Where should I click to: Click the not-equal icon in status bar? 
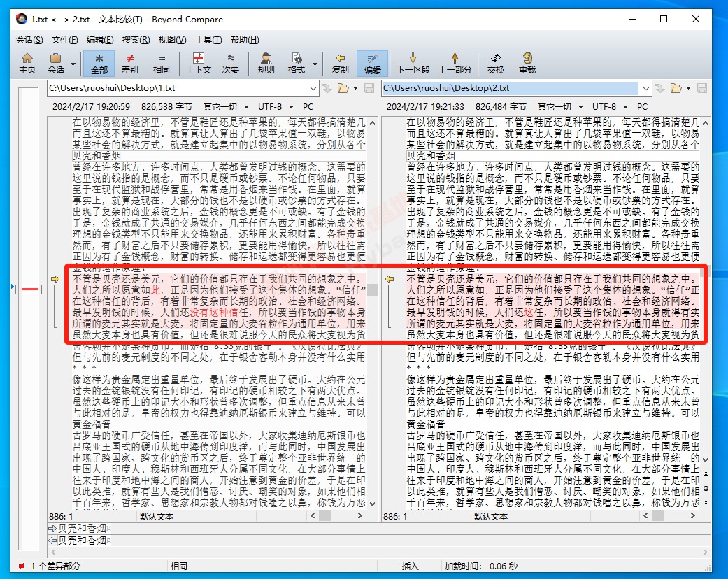tap(22, 566)
